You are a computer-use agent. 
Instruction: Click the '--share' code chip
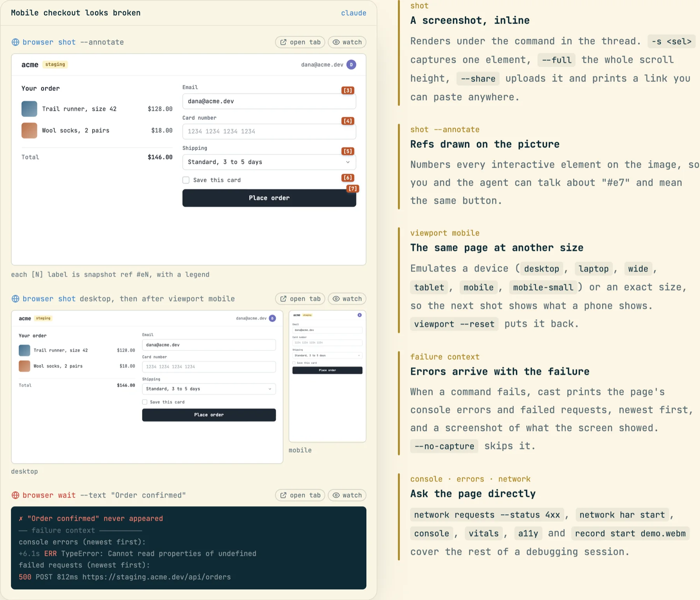pos(478,79)
